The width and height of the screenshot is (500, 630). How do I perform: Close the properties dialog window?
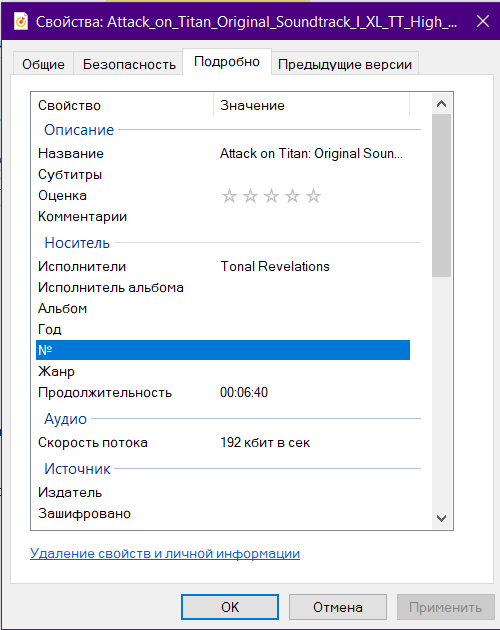483,21
